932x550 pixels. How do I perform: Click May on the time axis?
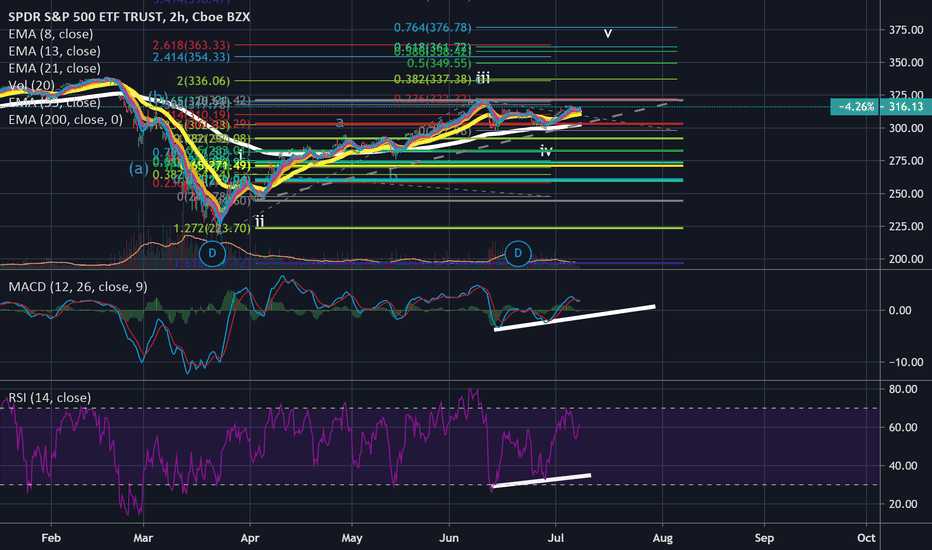click(352, 538)
